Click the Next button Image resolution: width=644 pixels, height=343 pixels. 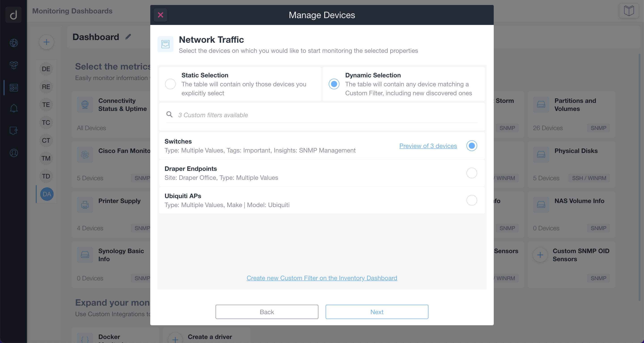point(377,312)
